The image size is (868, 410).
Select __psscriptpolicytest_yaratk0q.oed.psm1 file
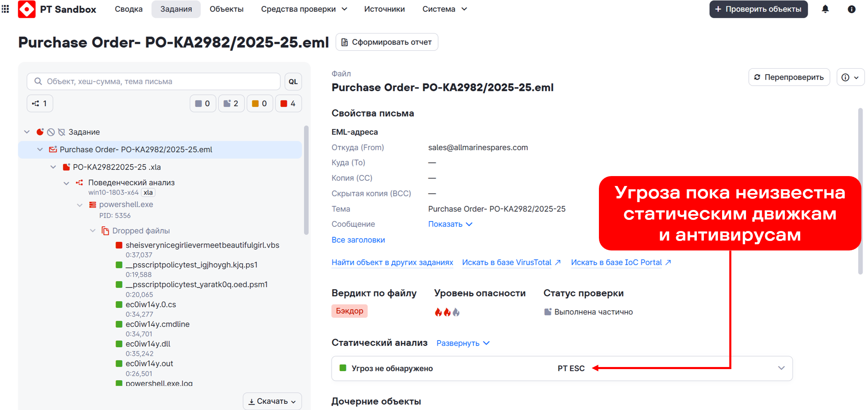tap(197, 284)
